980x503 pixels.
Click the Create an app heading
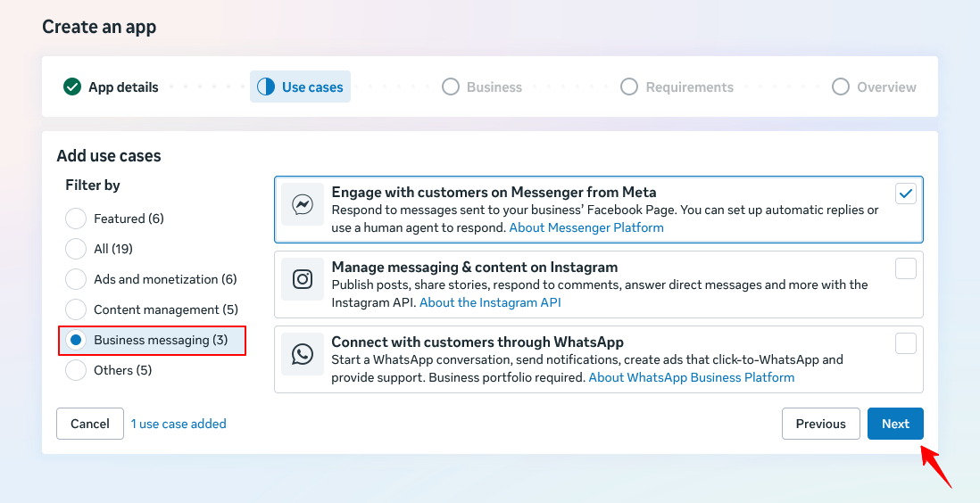99,27
